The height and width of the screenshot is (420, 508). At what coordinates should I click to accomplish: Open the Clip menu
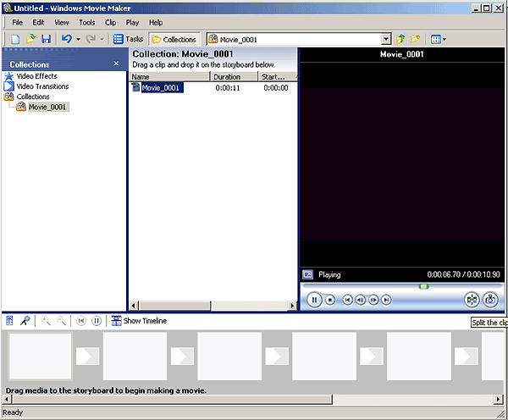tap(110, 22)
